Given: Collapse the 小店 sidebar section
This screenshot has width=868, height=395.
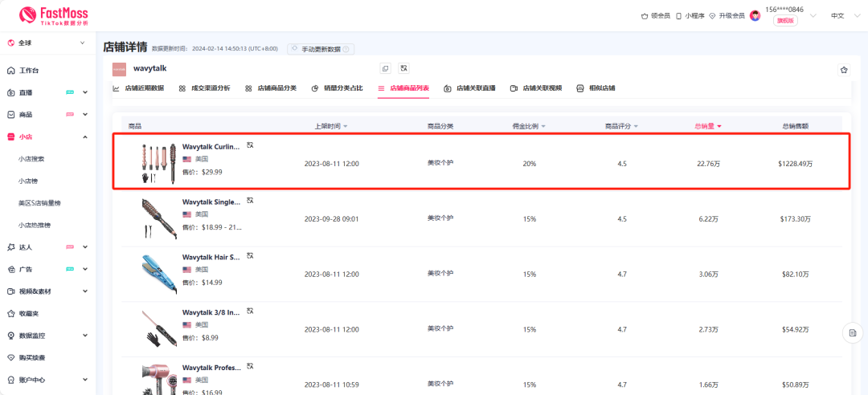Looking at the screenshot, I should pyautogui.click(x=85, y=137).
